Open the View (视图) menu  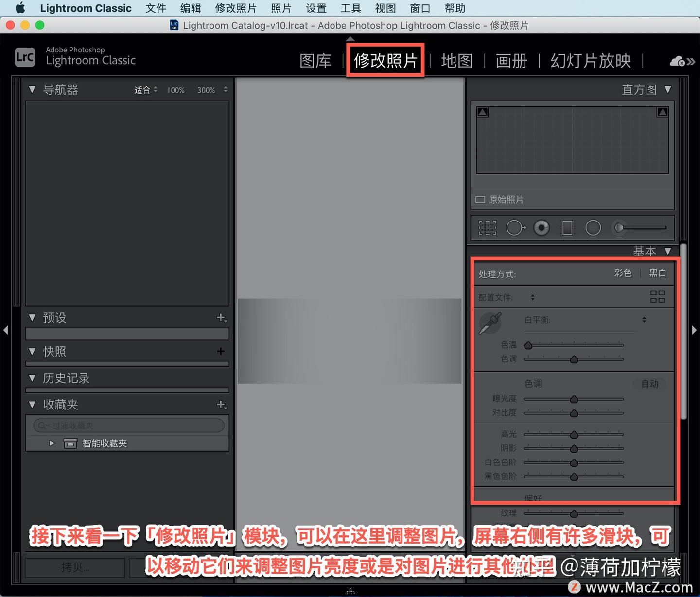pos(385,8)
